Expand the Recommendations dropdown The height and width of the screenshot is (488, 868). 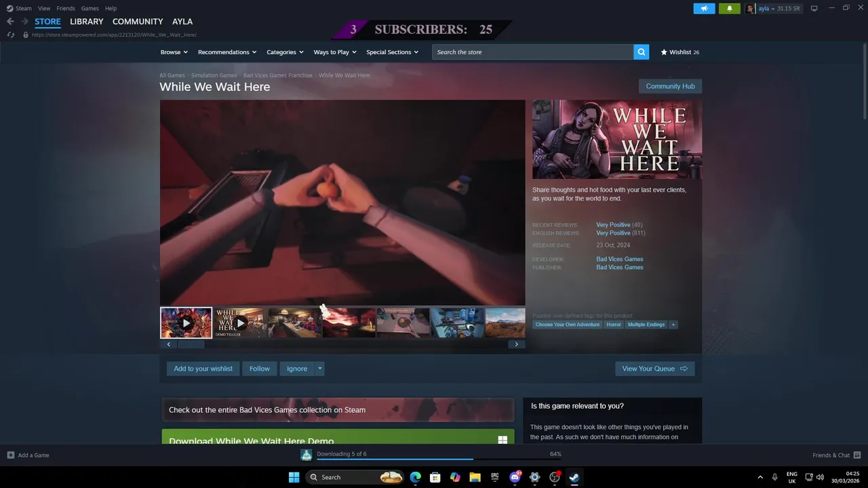pyautogui.click(x=227, y=52)
